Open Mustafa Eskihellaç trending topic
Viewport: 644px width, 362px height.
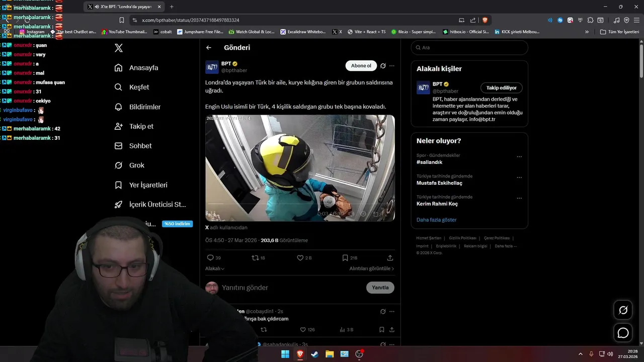point(439,183)
